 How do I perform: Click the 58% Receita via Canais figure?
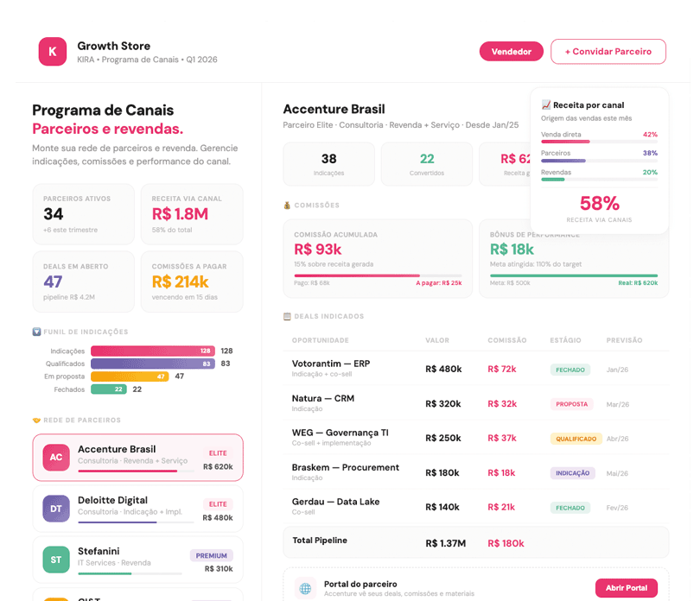click(x=599, y=204)
